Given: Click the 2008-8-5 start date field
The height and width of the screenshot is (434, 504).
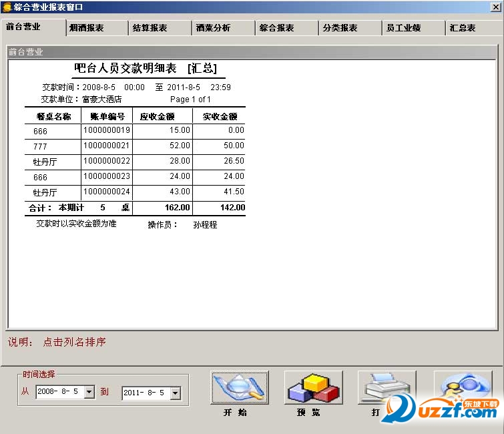Looking at the screenshot, I should tap(60, 392).
